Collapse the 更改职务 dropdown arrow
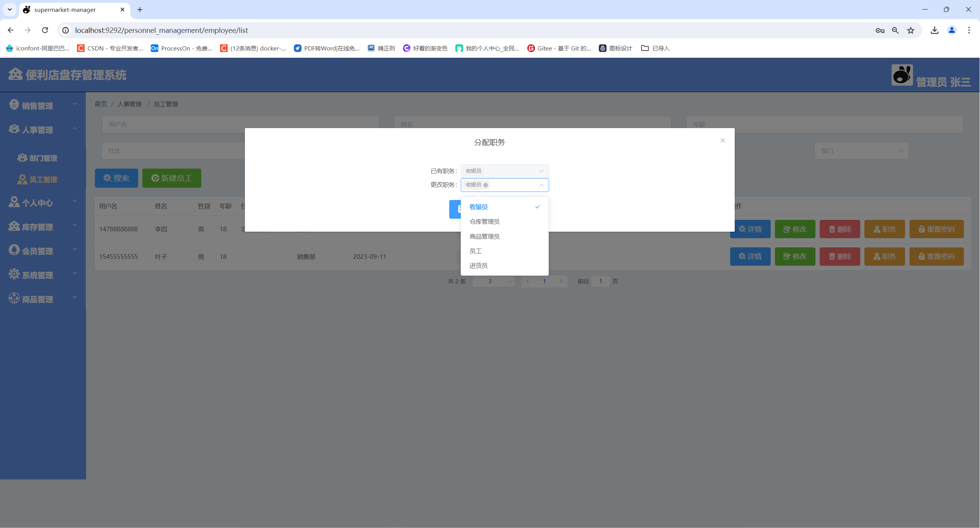The height and width of the screenshot is (528, 980). pos(541,185)
